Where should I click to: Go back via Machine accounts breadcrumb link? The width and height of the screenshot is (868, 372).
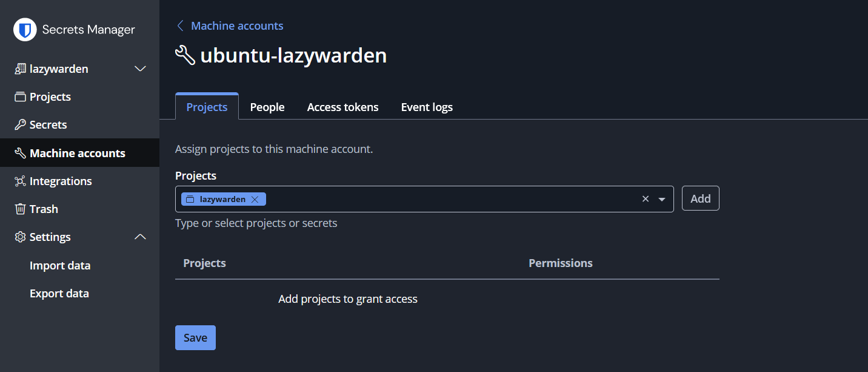point(237,25)
